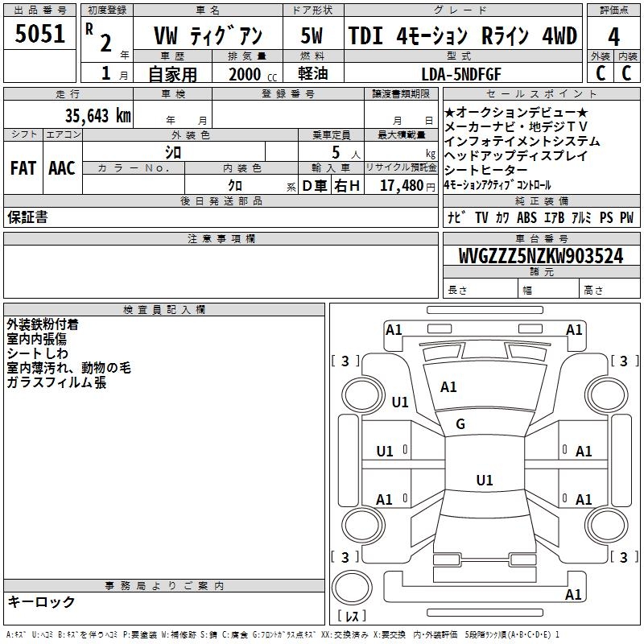Image resolution: width=644 pixels, height=644 pixels.
Task: Click the A1 mark on the hood
Action: pyautogui.click(x=448, y=387)
